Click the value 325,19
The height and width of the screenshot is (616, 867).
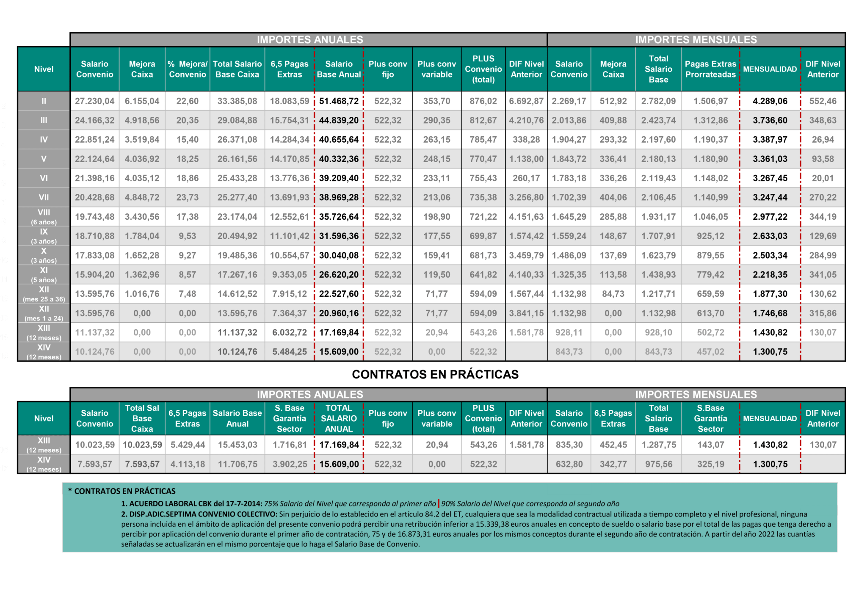pyautogui.click(x=711, y=464)
